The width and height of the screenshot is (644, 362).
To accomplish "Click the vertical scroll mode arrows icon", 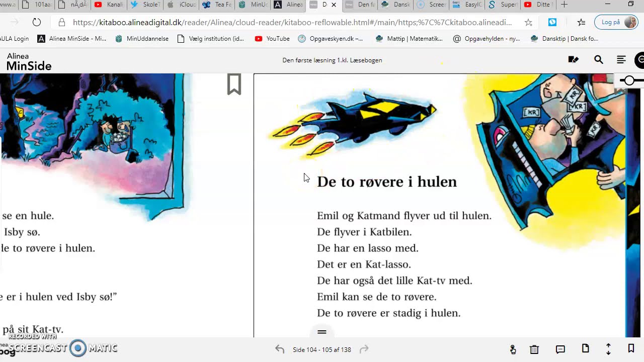I will pyautogui.click(x=608, y=349).
